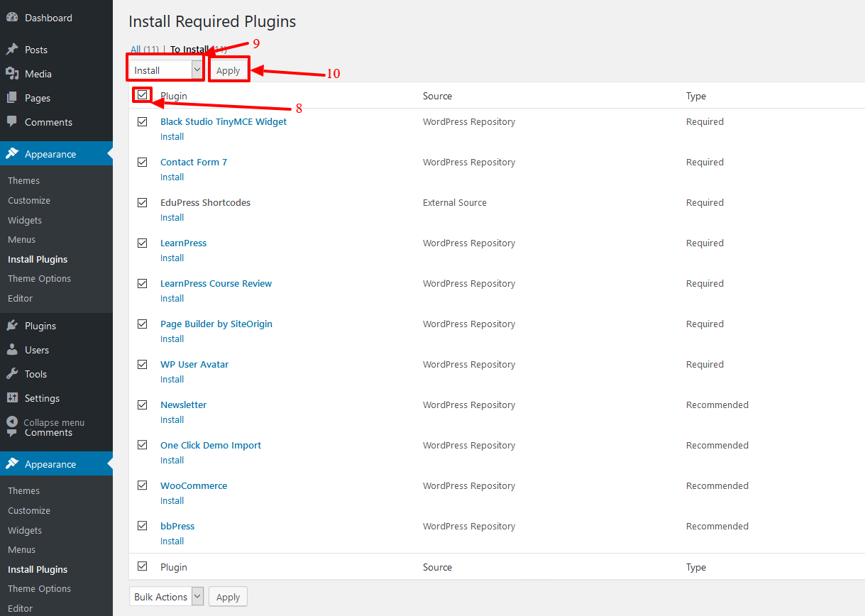Uncheck Black Studio TinyMCE Widget checkbox
This screenshot has width=865, height=616.
tap(143, 121)
